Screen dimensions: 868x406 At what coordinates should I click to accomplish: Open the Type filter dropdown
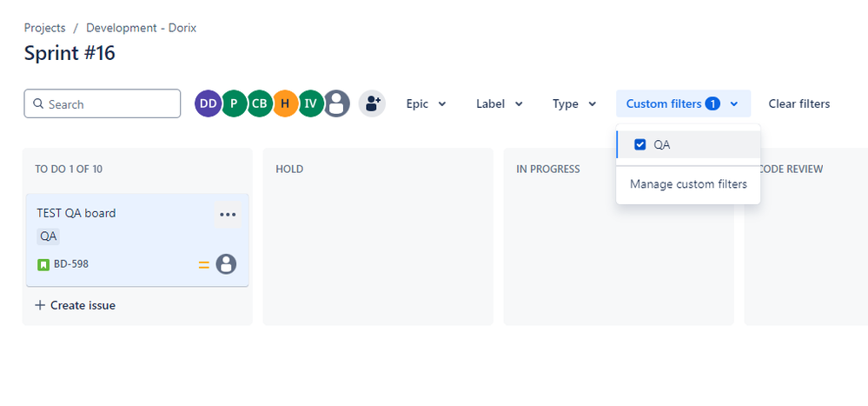574,103
